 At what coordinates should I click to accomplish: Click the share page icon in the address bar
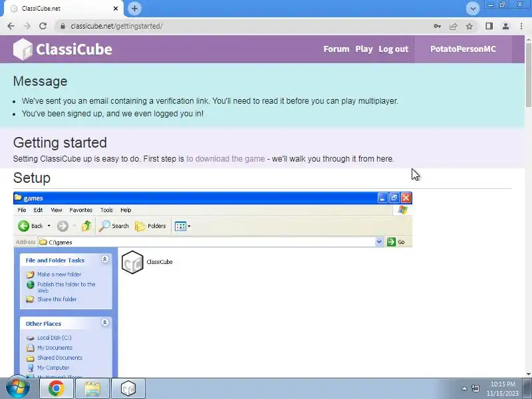(x=454, y=26)
